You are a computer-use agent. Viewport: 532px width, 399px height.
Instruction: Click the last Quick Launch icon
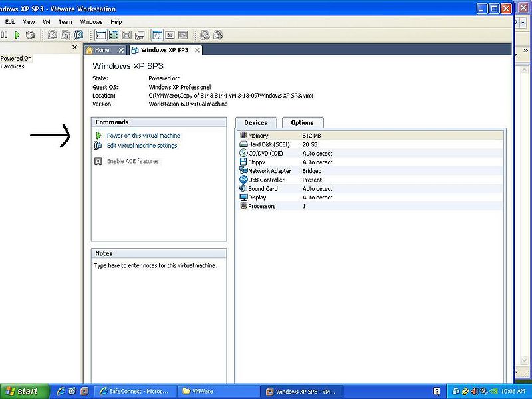84,392
